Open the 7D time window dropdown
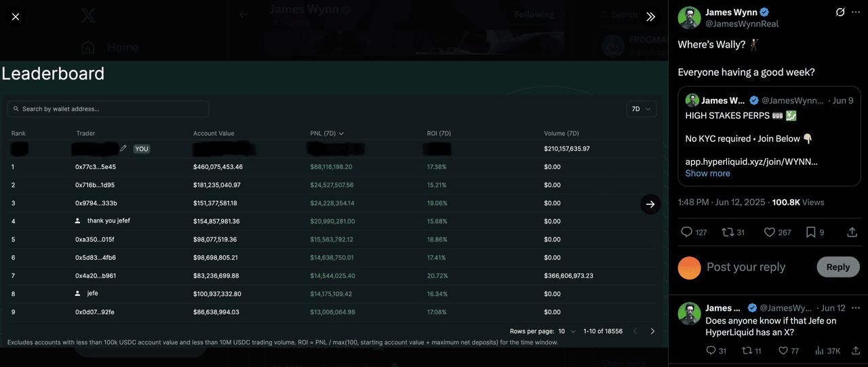Screen dimensions: 868x367 coord(641,109)
